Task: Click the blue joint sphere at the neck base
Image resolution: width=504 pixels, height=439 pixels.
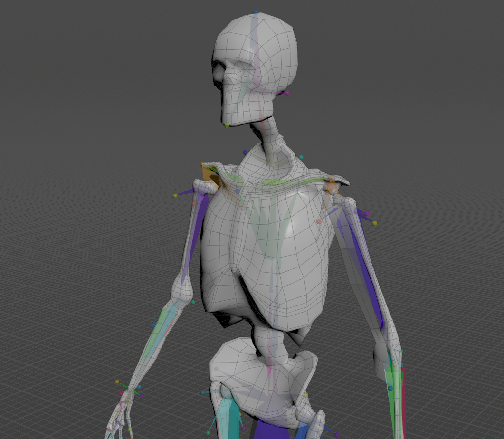Action: (245, 152)
